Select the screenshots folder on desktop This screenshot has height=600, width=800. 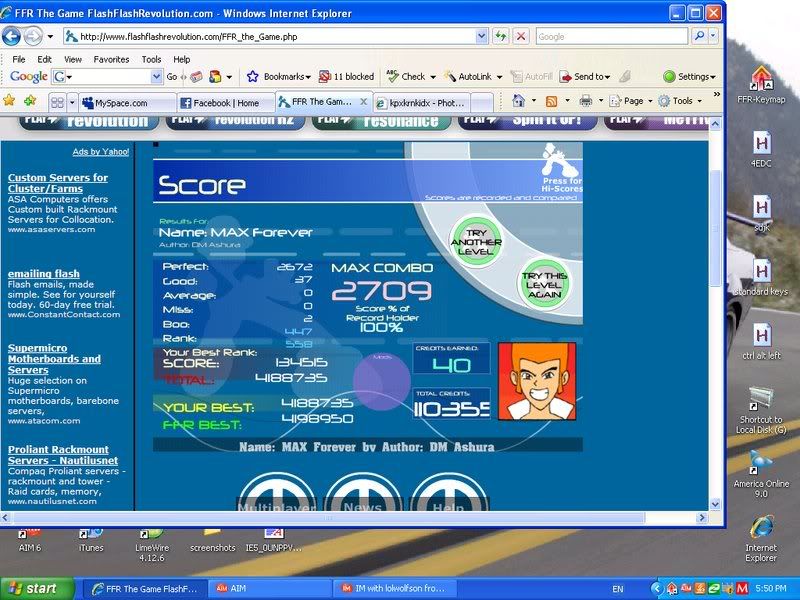click(x=212, y=541)
